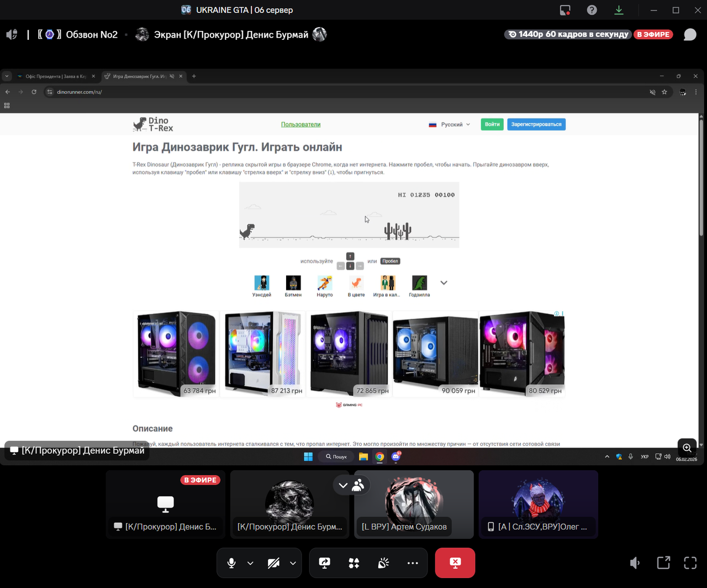Open the PC ad priced 90 059 грн
Viewport: 707px width, 588px height.
(435, 354)
